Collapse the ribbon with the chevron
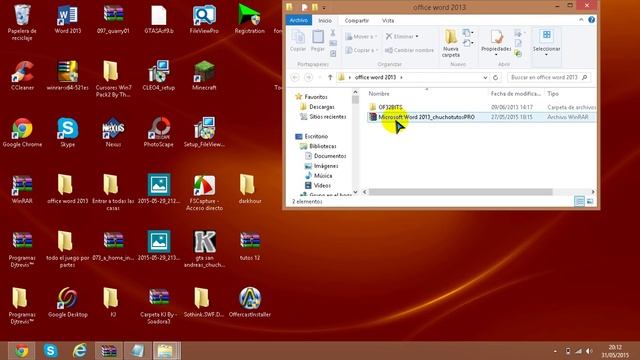 [581, 20]
